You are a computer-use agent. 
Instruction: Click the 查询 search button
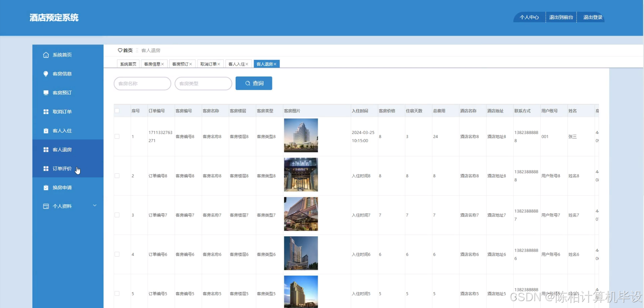(x=254, y=83)
